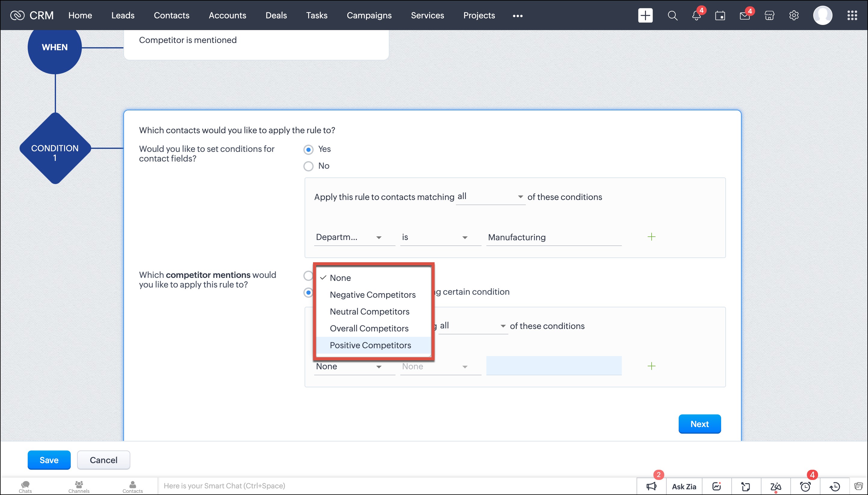Click the Next button
Screen dimensions: 868x495
point(699,424)
